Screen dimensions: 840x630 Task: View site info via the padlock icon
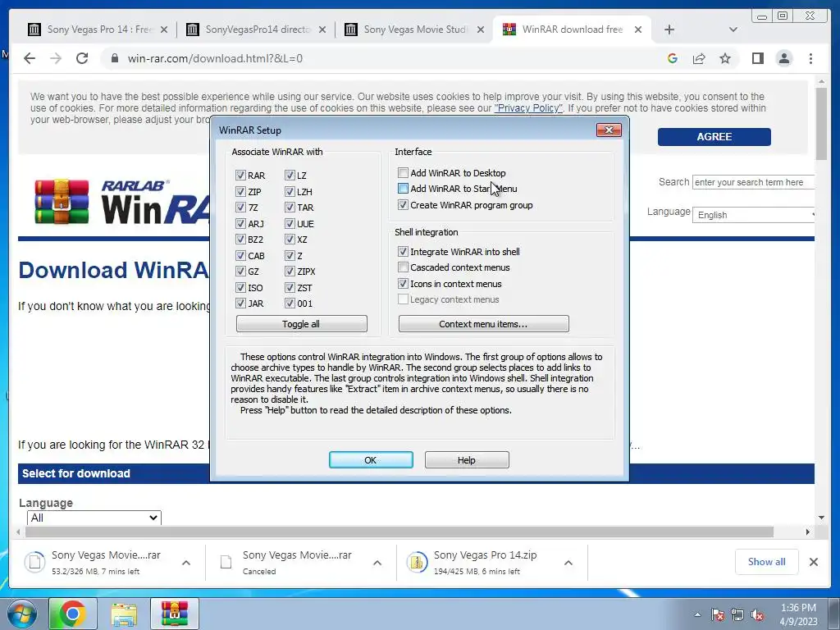(x=114, y=58)
